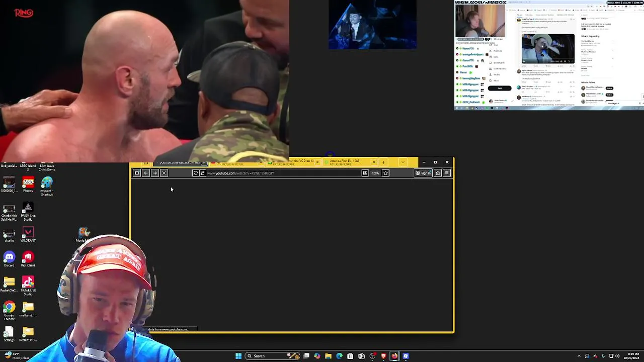
Task: Go forward in the browser
Action: pos(155,173)
